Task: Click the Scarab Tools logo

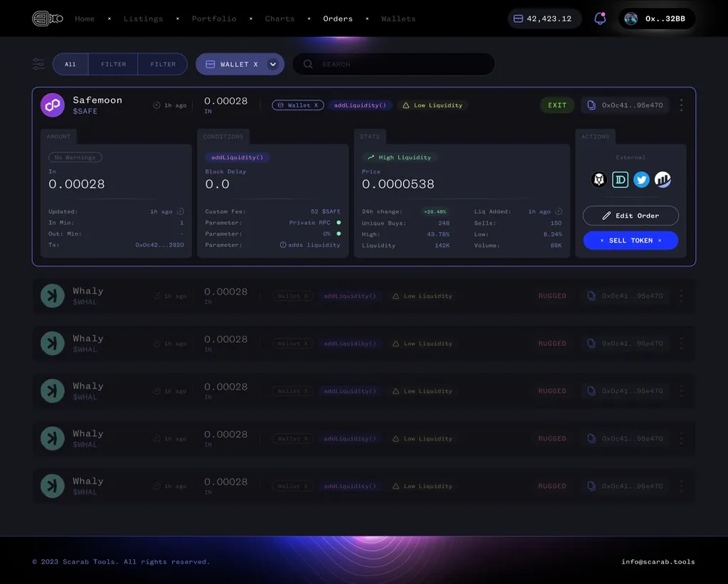Action: click(48, 18)
